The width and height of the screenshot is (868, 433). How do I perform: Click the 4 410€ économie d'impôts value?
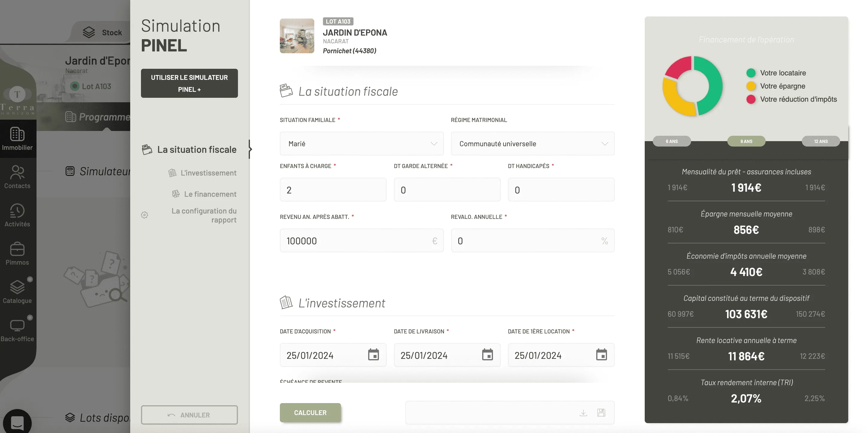[x=746, y=272]
